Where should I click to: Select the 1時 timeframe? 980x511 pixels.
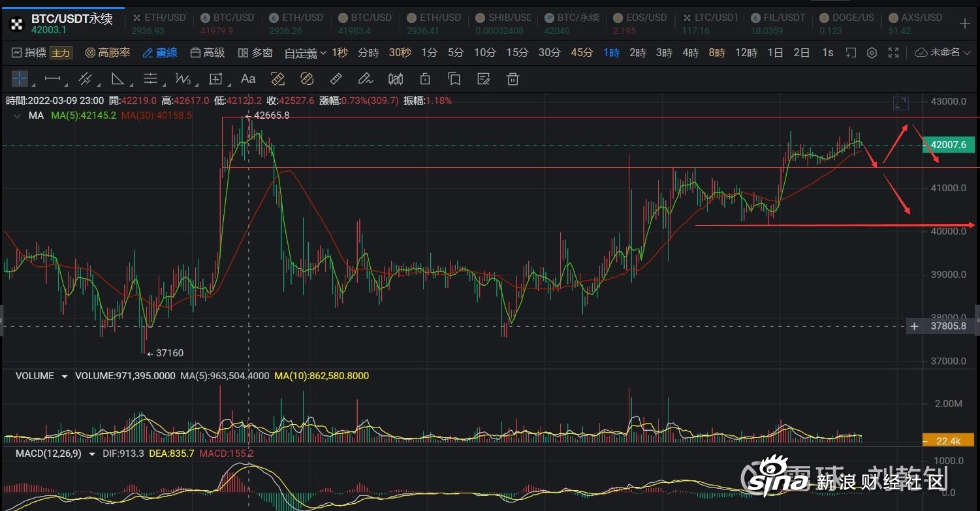(612, 52)
